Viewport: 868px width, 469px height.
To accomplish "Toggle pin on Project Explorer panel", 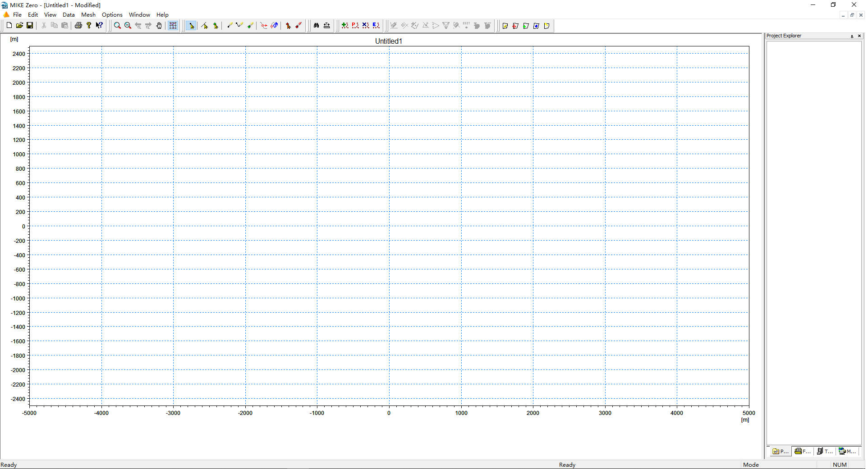I will [x=852, y=36].
